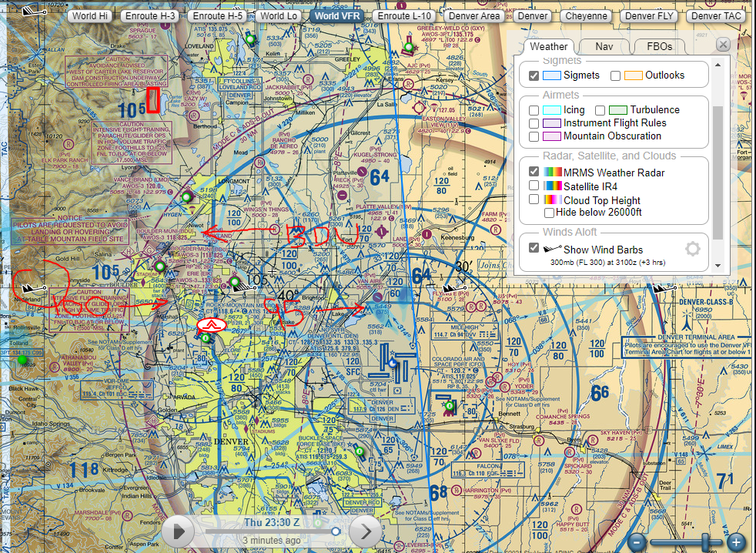This screenshot has width=756, height=553.
Task: Click the MRMS Weather Radar rainbow icon
Action: click(x=553, y=173)
